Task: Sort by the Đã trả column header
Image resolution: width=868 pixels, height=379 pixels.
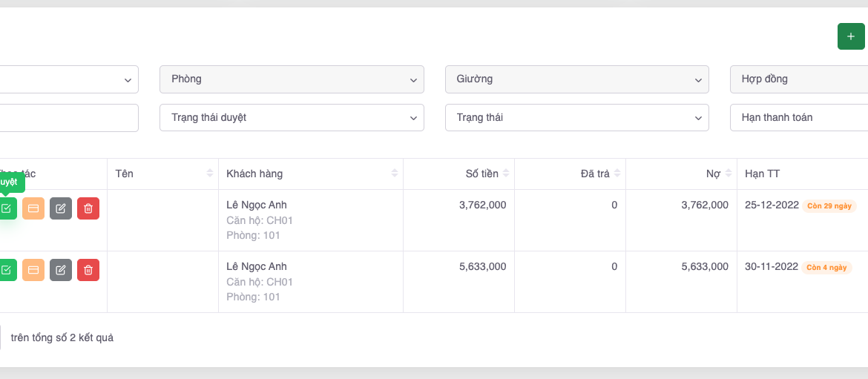Action: (595, 174)
